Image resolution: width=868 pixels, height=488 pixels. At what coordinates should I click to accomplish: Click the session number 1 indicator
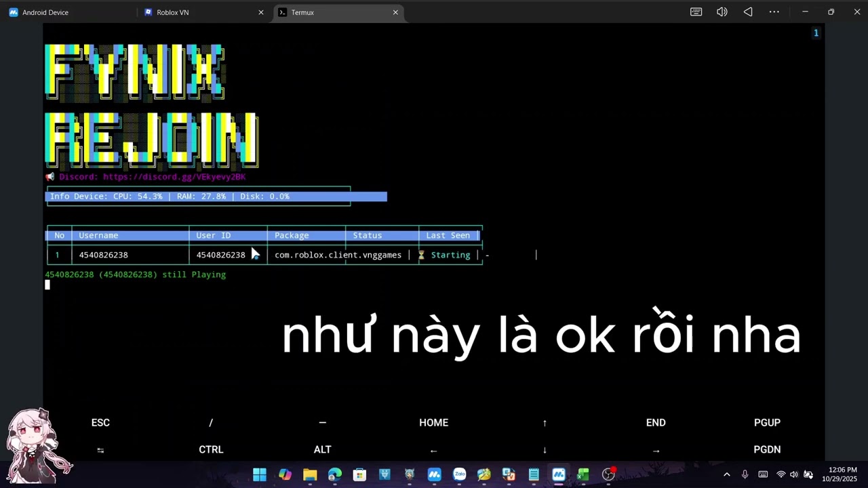816,33
